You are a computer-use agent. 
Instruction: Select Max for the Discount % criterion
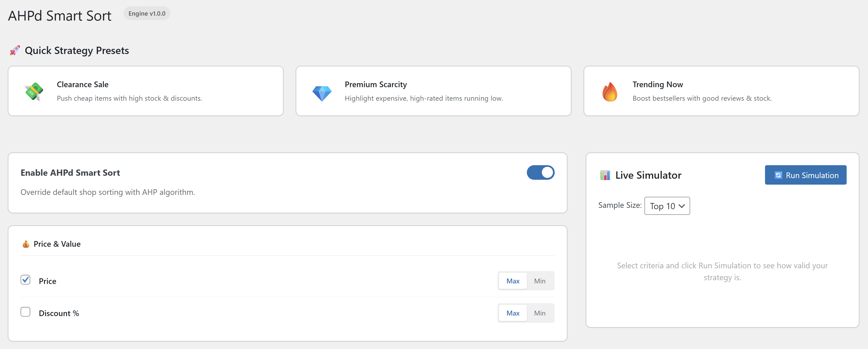click(513, 313)
